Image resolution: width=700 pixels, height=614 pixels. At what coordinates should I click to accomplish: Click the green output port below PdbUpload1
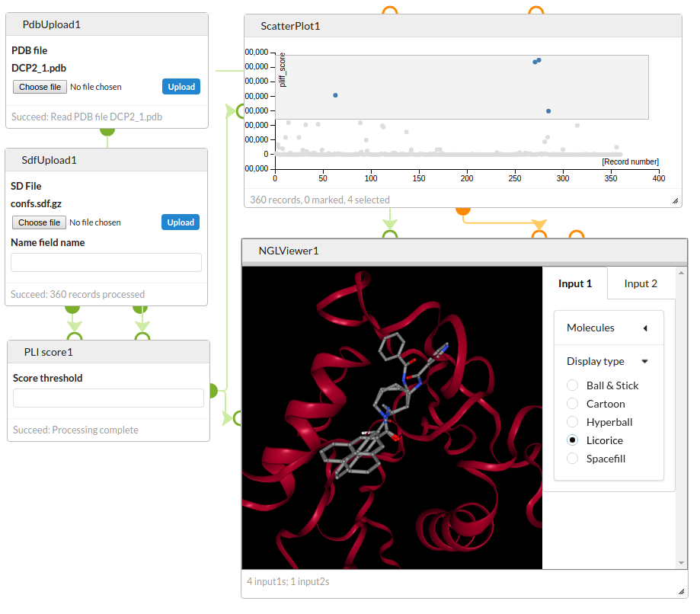[107, 131]
